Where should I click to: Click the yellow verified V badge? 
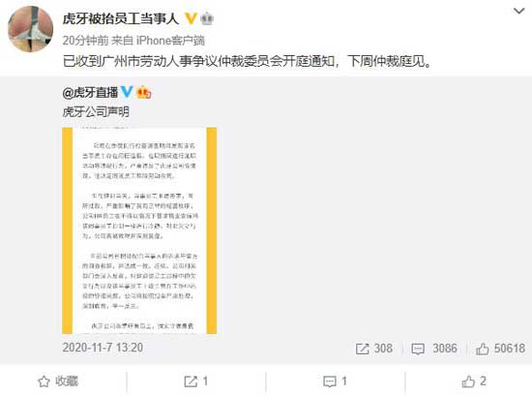click(191, 18)
